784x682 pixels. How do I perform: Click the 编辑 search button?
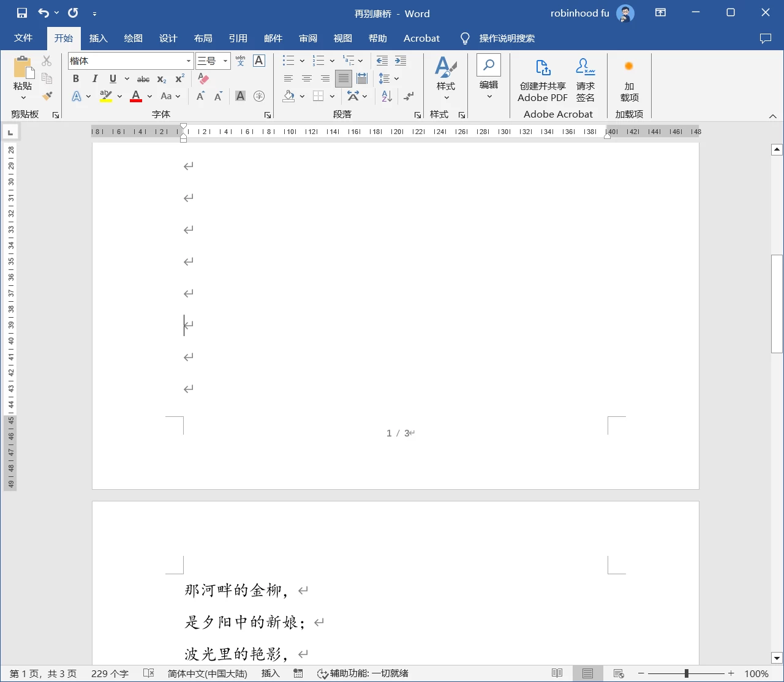[x=489, y=77]
